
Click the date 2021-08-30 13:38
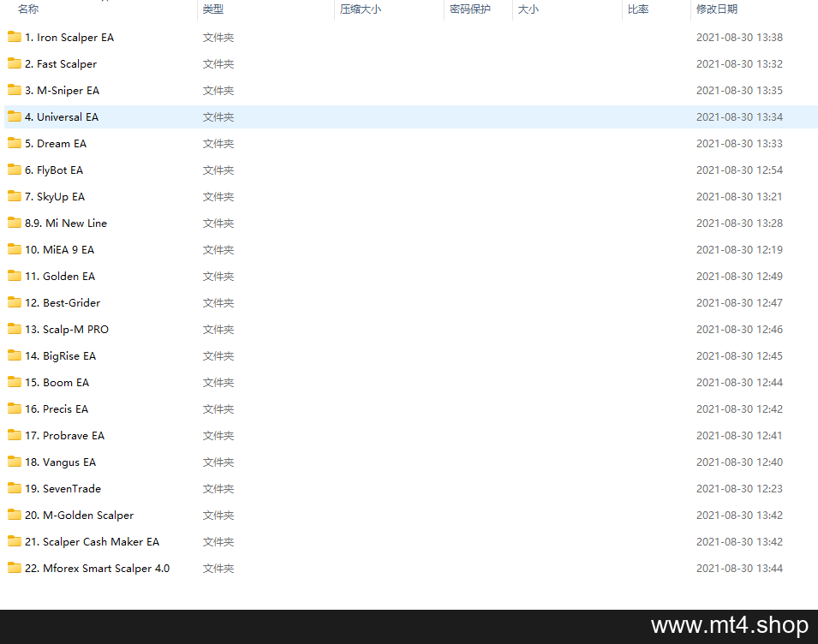pyautogui.click(x=739, y=38)
